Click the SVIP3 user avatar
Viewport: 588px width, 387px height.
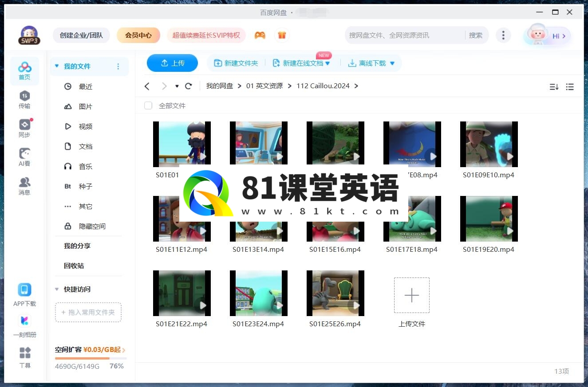[x=29, y=35]
